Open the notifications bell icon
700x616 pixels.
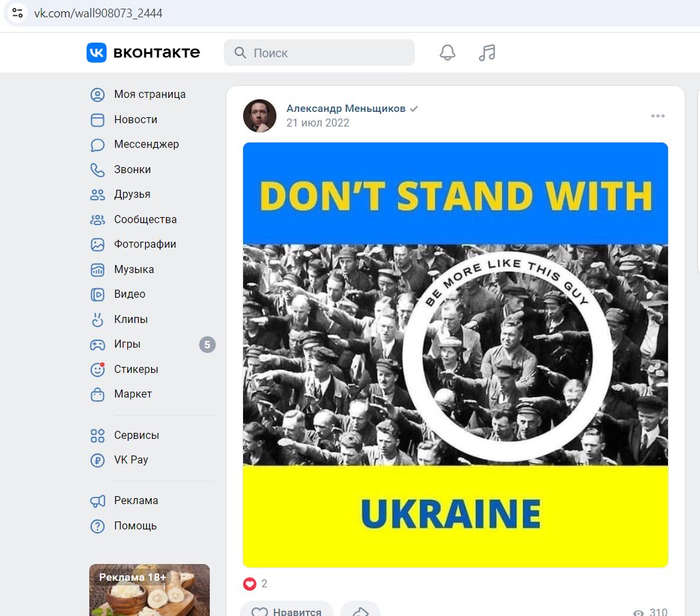coord(448,53)
